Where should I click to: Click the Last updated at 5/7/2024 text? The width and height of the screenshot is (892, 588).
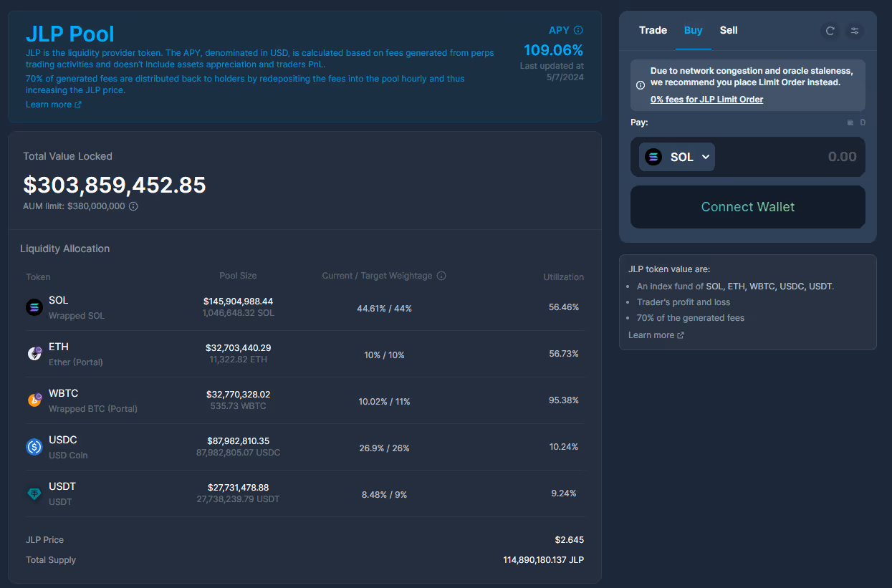click(552, 72)
